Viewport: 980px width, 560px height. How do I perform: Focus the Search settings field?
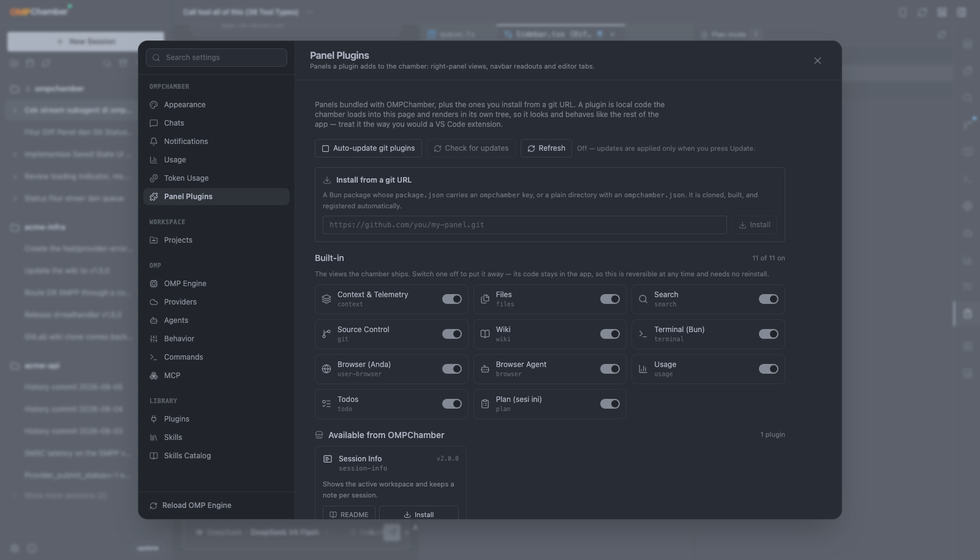pos(216,58)
